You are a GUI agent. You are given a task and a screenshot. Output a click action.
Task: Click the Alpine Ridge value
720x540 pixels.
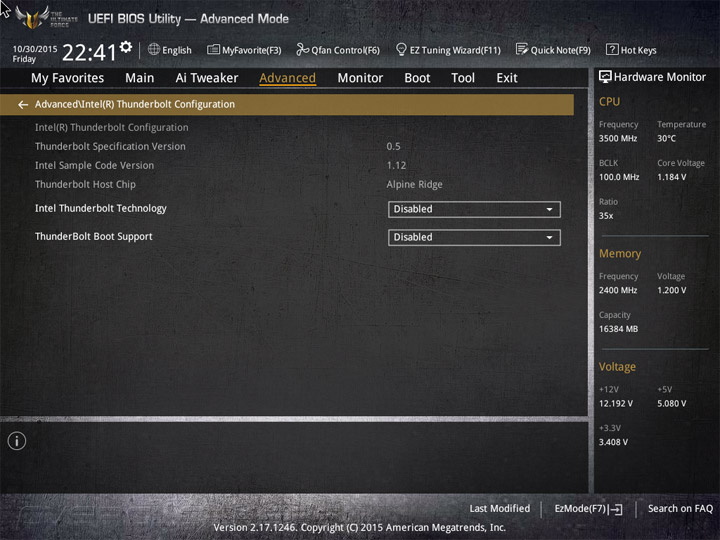[x=414, y=185]
